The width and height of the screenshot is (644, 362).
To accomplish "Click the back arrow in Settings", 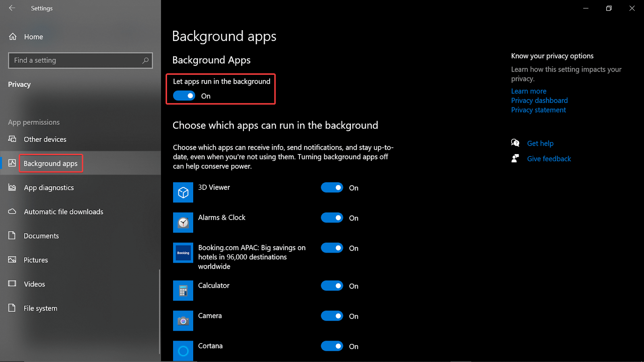I will 12,8.
